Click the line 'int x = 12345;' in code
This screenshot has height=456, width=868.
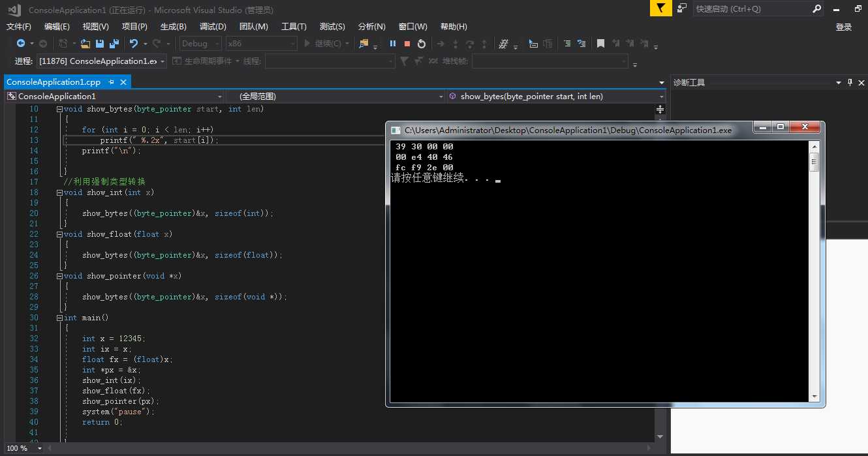tap(114, 339)
